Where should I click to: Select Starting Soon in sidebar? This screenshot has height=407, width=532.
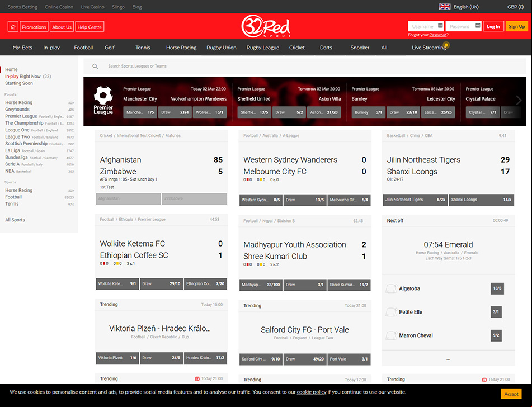(19, 83)
